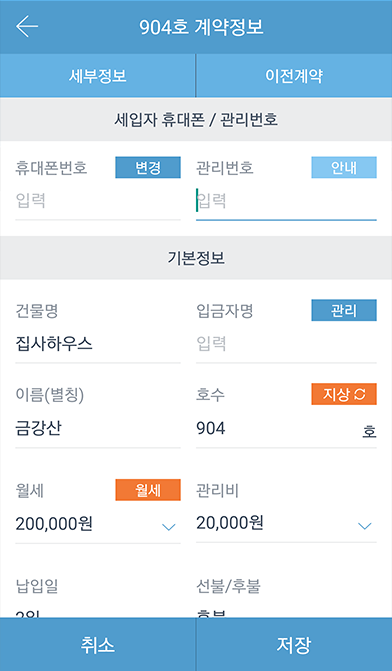The height and width of the screenshot is (671, 392).
Task: Click the 변경 button for 휴대폰번호
Action: pyautogui.click(x=148, y=167)
